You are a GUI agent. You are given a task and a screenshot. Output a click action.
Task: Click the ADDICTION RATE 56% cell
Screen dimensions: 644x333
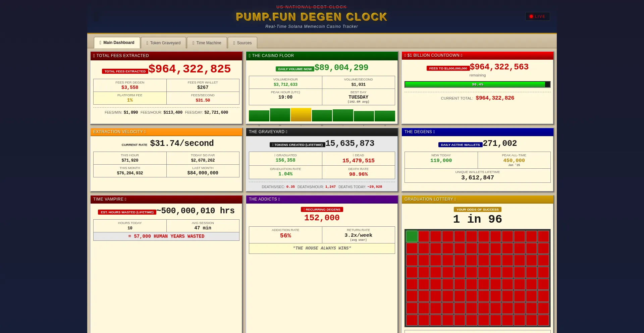click(285, 235)
